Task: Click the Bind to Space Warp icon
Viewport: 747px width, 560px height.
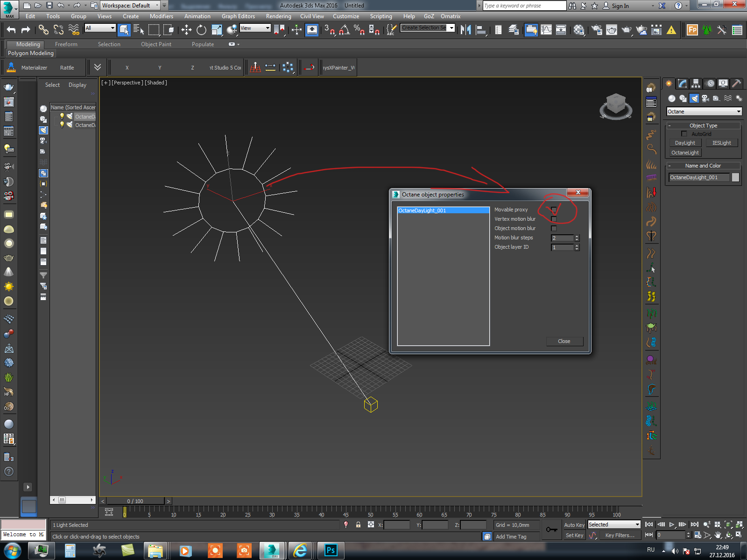Action: pos(74,30)
